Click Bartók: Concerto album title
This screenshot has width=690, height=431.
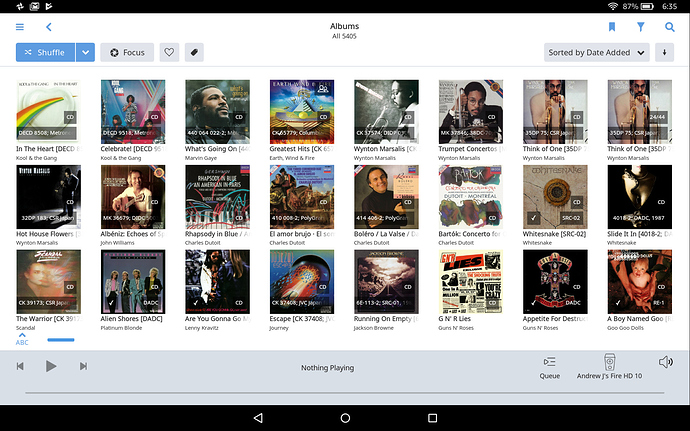471,234
